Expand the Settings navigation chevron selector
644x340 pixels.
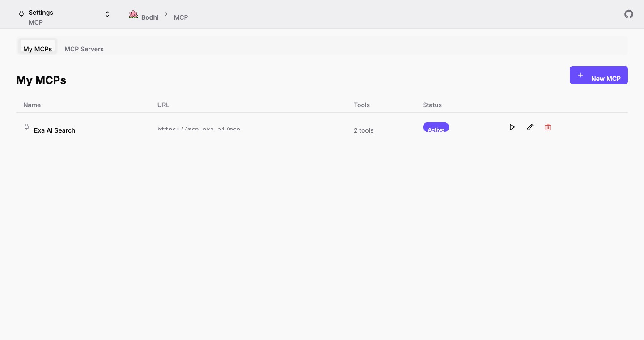(107, 14)
